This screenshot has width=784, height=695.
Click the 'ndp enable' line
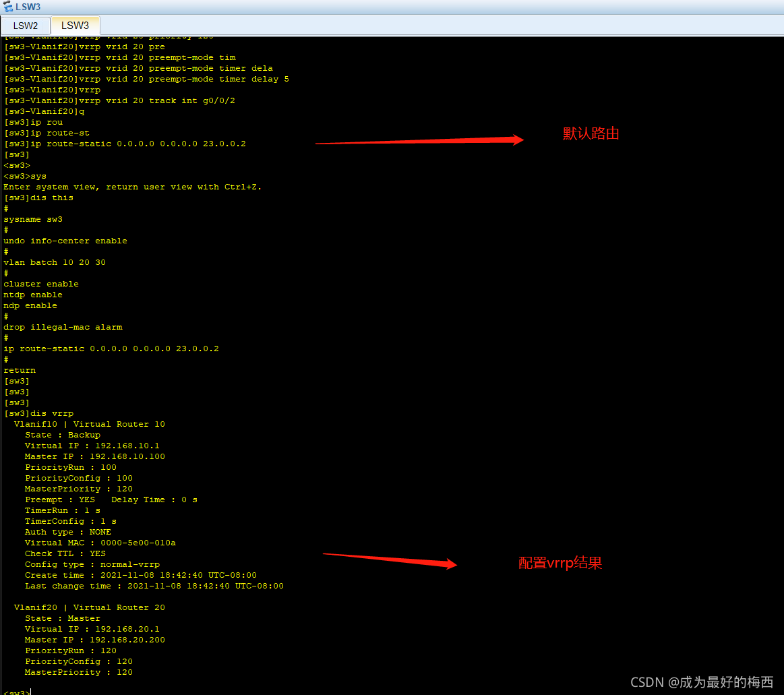click(30, 305)
